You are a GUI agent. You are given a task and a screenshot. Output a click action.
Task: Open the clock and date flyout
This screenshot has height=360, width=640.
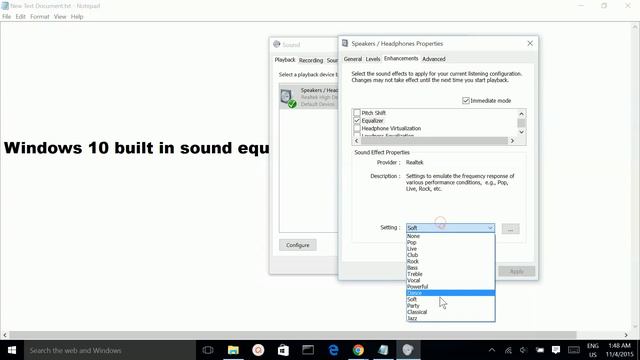click(x=619, y=350)
